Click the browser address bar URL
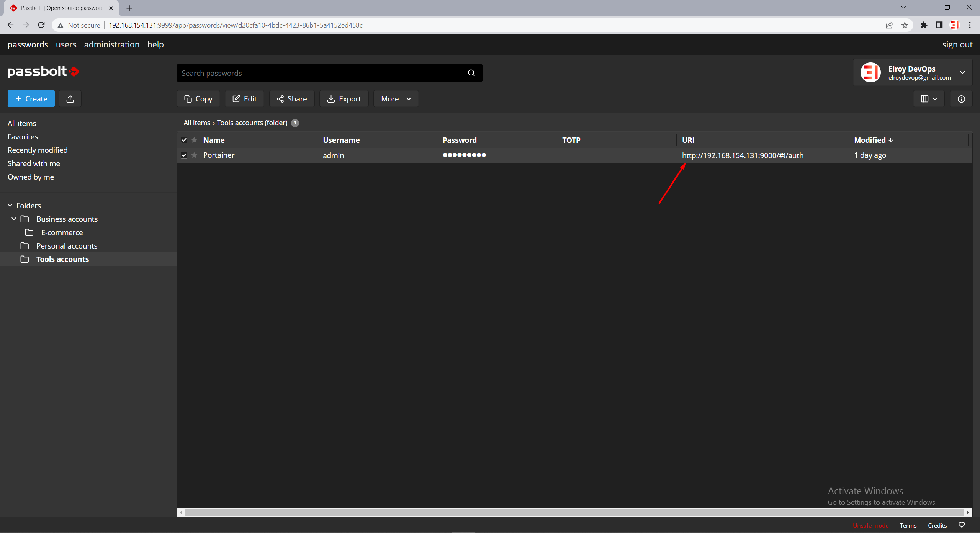This screenshot has width=980, height=533. tap(236, 25)
